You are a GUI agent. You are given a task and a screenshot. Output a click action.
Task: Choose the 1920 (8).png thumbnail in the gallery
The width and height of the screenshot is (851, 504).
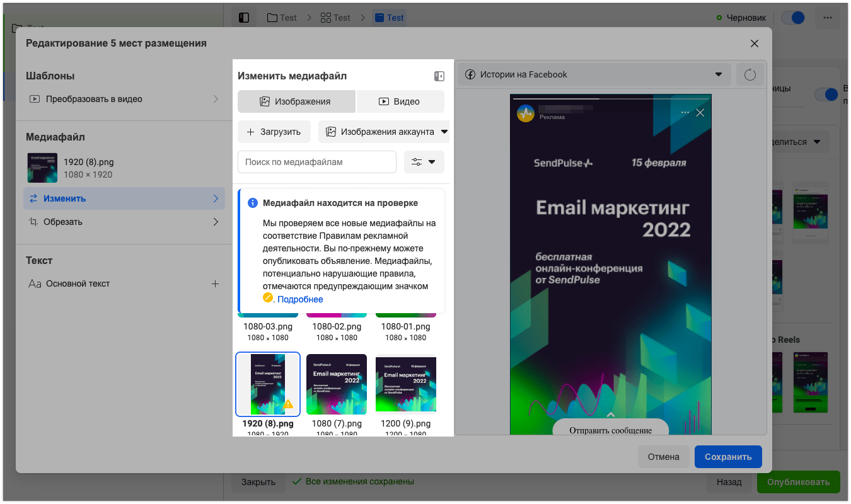(268, 384)
